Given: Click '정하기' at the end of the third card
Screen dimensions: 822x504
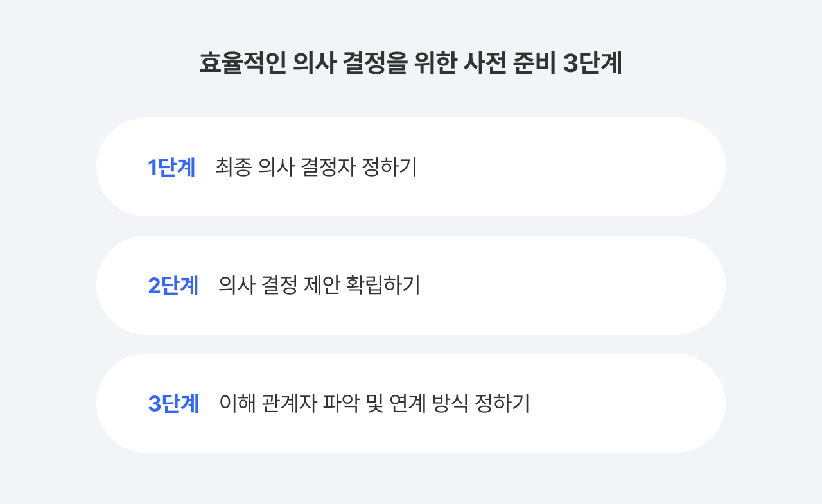Looking at the screenshot, I should click(x=502, y=403).
